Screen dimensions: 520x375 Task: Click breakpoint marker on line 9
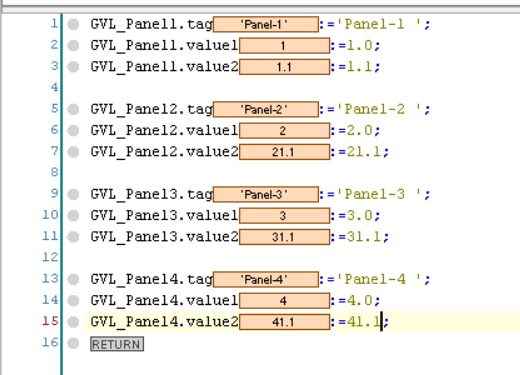click(73, 194)
